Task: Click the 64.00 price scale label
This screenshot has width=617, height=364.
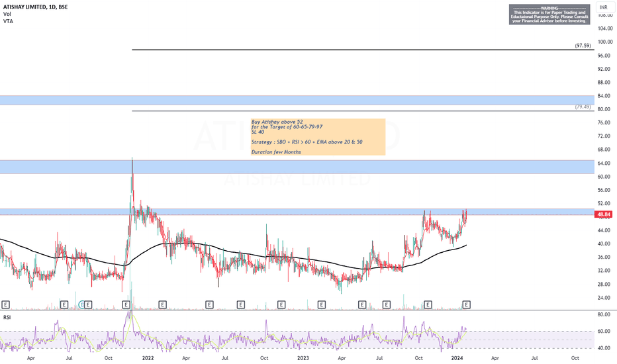Action: [x=605, y=163]
